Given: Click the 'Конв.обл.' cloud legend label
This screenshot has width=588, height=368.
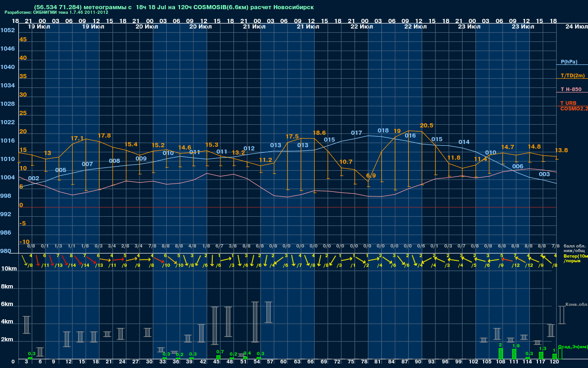Looking at the screenshot, I should 577,305.
